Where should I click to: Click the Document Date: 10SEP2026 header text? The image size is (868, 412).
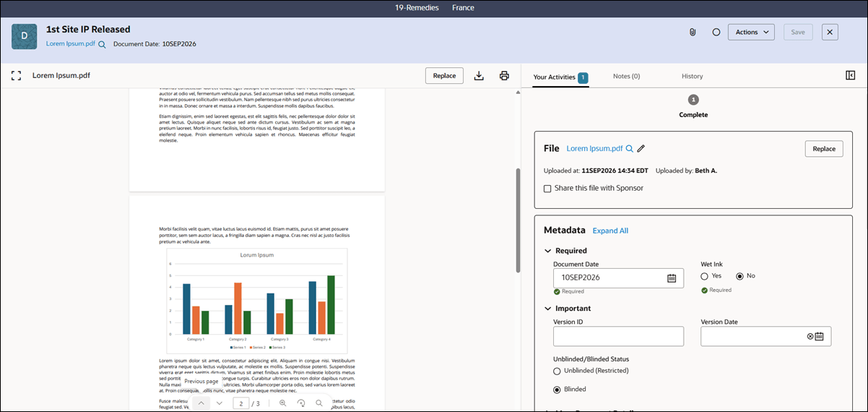pos(155,44)
